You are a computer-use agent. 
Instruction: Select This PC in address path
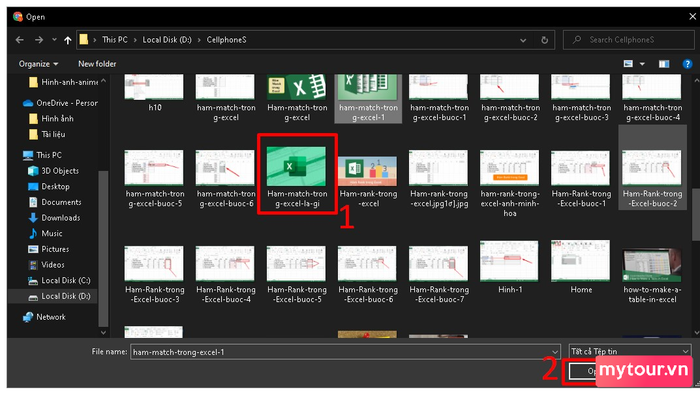(x=115, y=40)
